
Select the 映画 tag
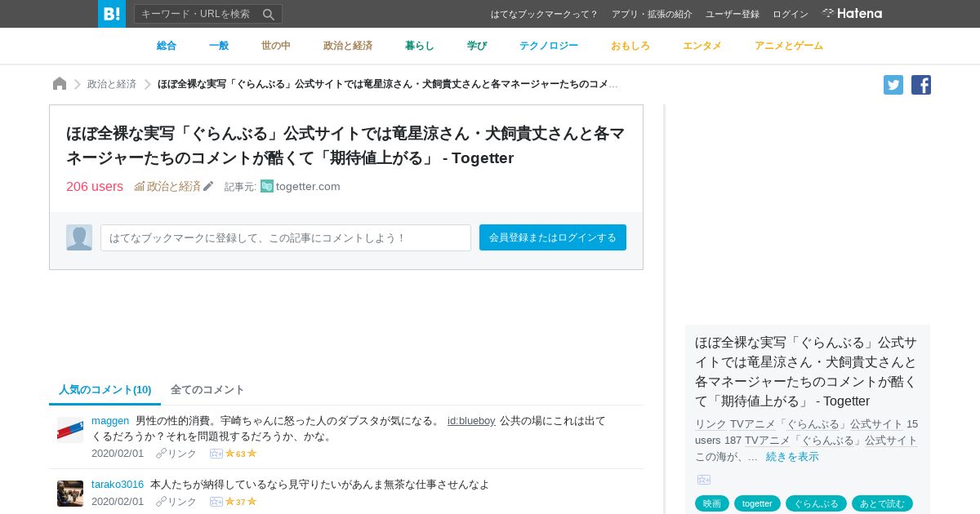pos(712,503)
